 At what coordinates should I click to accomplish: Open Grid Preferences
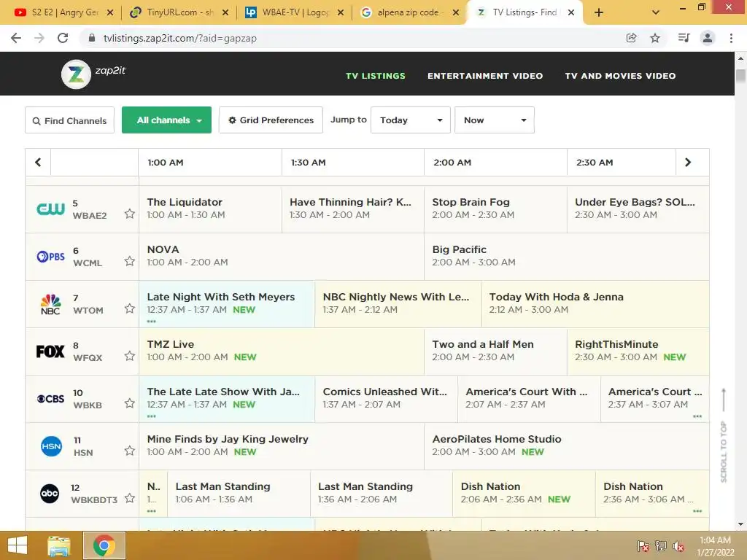(271, 120)
